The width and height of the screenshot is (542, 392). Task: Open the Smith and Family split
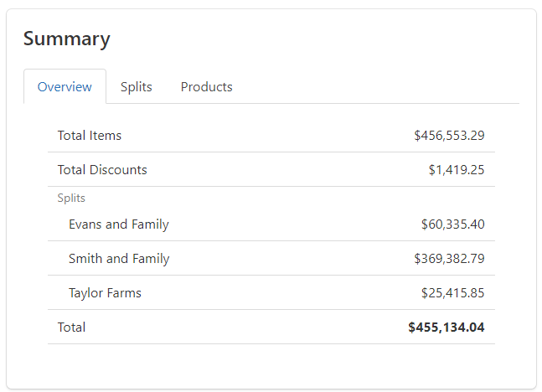pyautogui.click(x=119, y=259)
